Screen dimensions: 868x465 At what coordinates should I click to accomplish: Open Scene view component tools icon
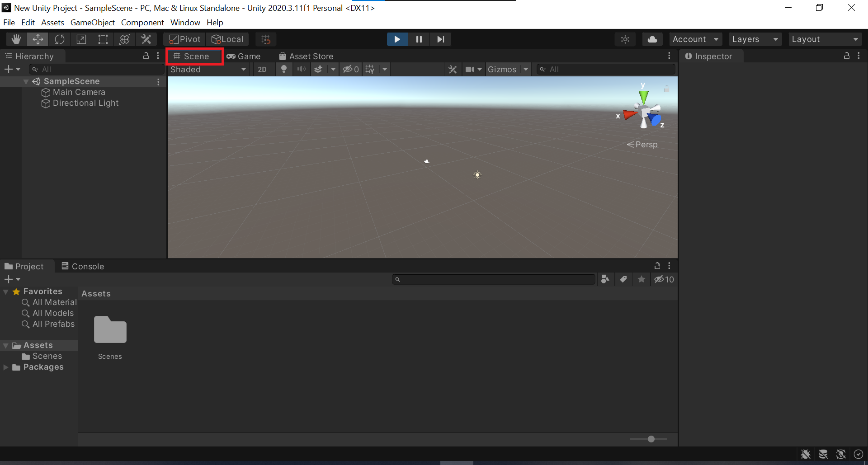click(x=453, y=69)
